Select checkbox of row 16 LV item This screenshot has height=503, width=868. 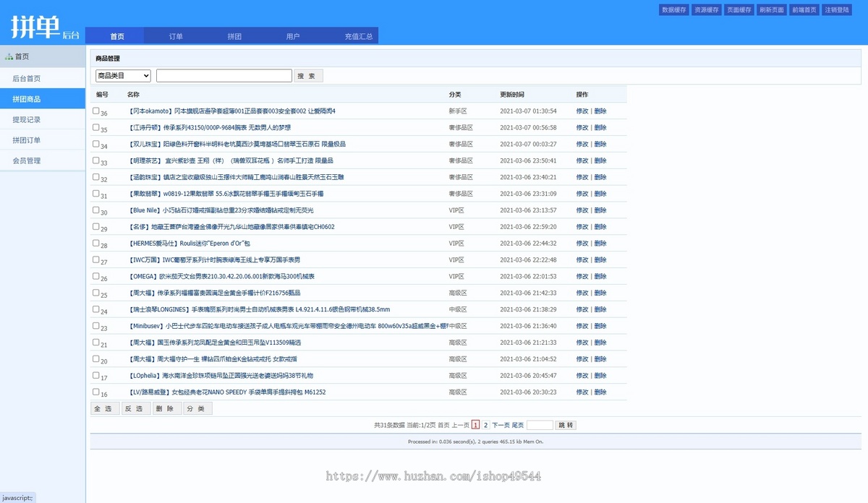pos(96,392)
